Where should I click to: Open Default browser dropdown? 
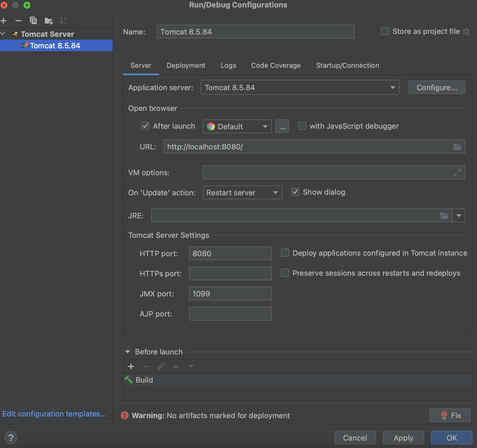tap(237, 126)
